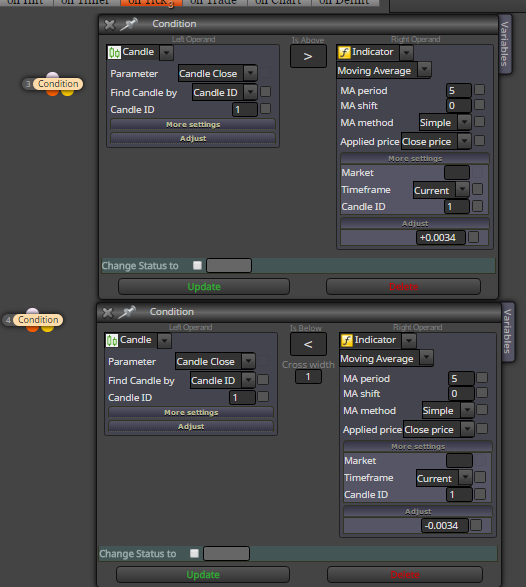The width and height of the screenshot is (526, 587).
Task: Collapse More settings in upper Right Operand
Action: point(415,159)
